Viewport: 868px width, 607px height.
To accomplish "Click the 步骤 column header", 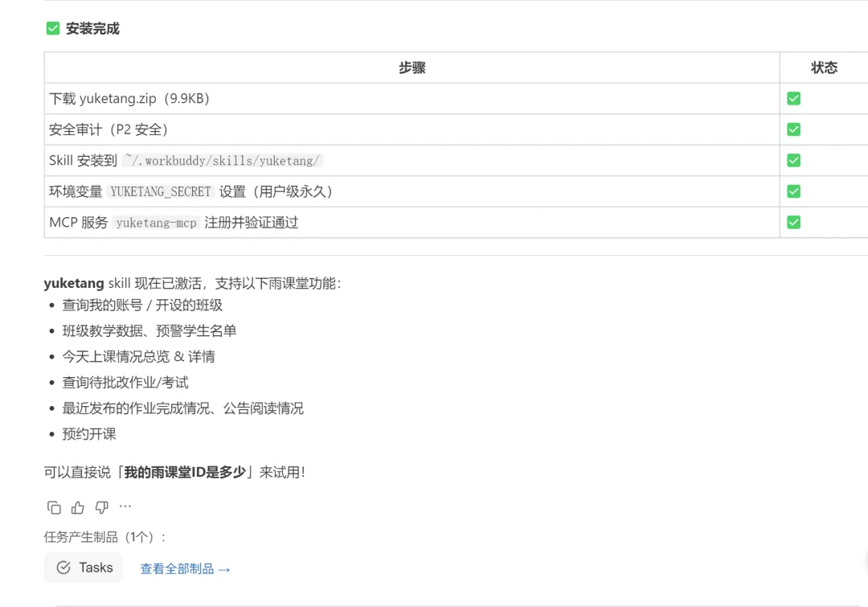I will pyautogui.click(x=411, y=68).
